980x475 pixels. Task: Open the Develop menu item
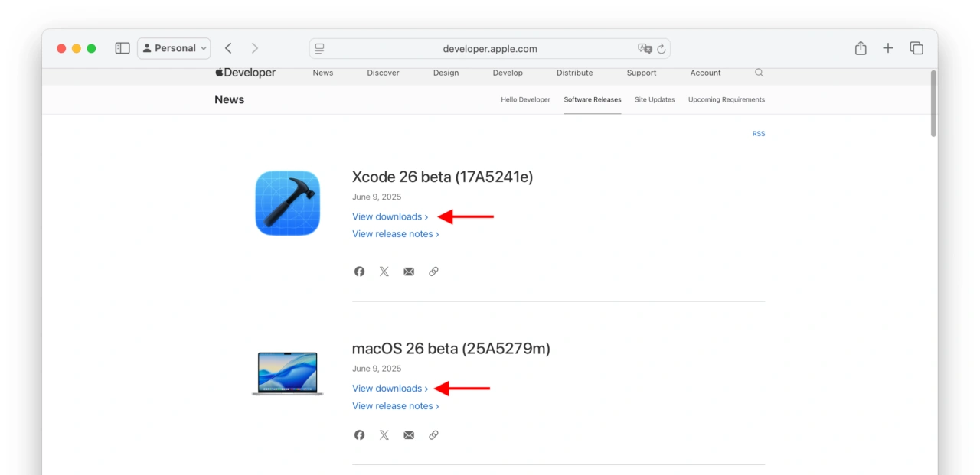508,73
